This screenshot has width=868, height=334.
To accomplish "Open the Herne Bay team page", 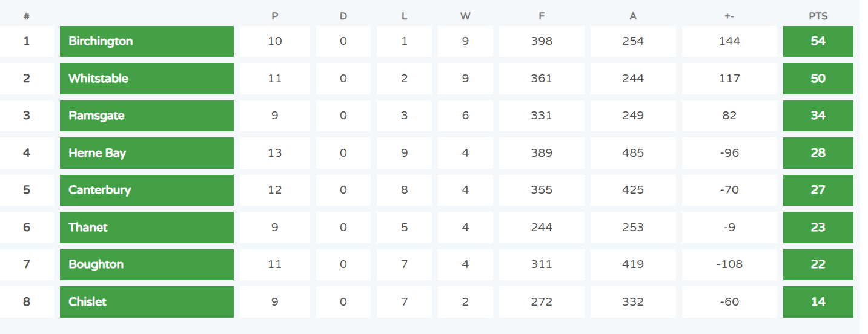I will pyautogui.click(x=97, y=153).
